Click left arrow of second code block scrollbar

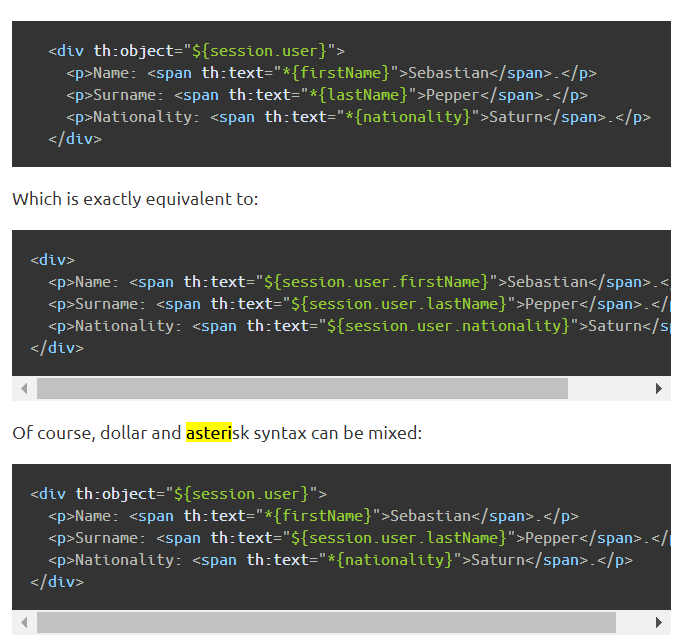pos(24,388)
